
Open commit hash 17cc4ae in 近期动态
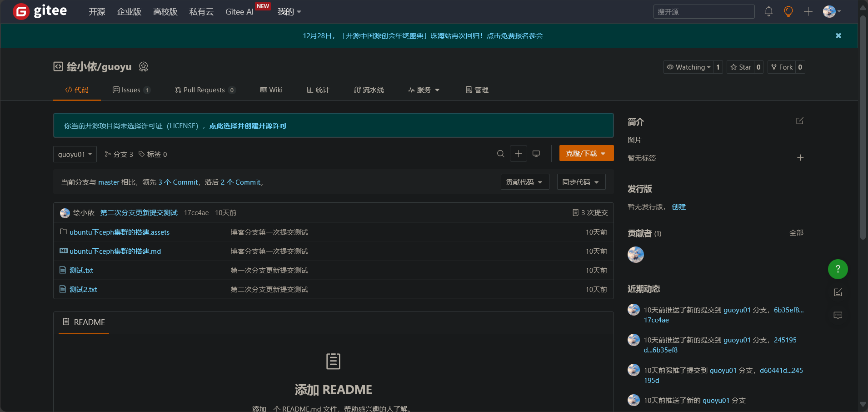pyautogui.click(x=656, y=320)
